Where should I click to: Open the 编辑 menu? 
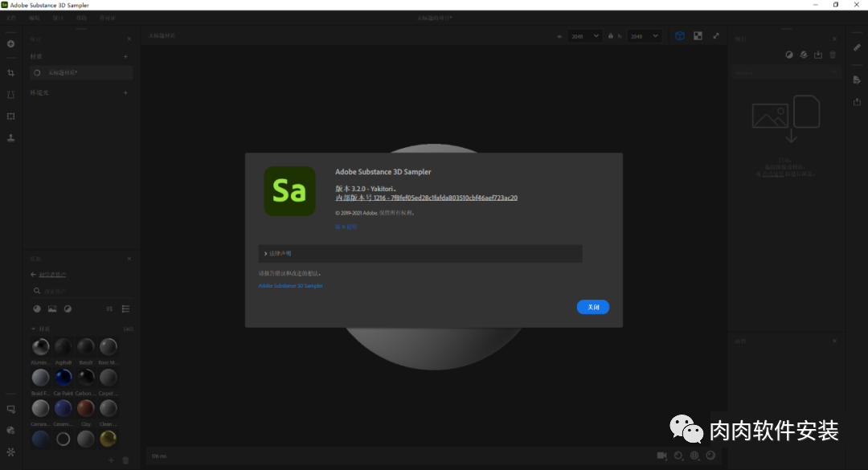click(x=35, y=18)
